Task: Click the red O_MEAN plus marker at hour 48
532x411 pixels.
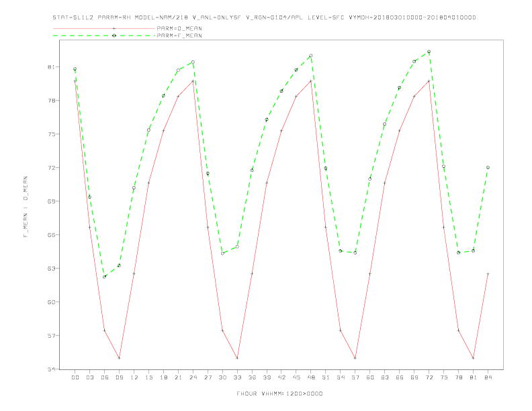Action: coord(311,81)
